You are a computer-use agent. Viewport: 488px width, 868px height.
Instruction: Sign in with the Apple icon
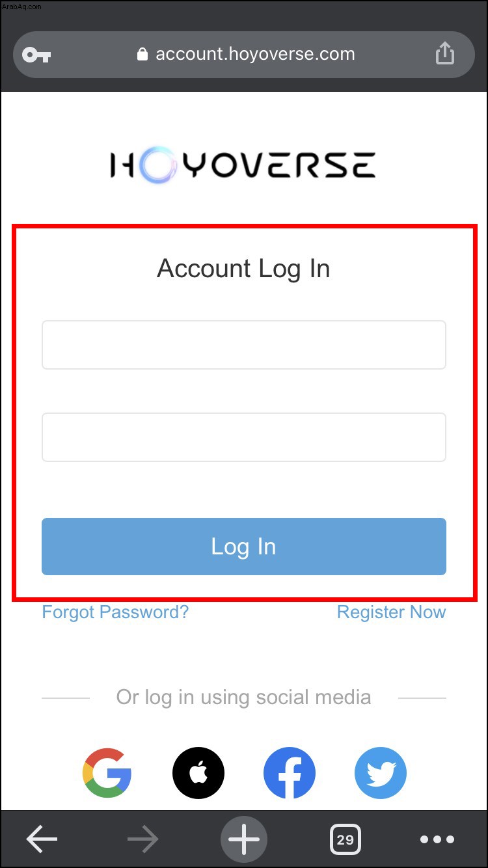pyautogui.click(x=198, y=773)
